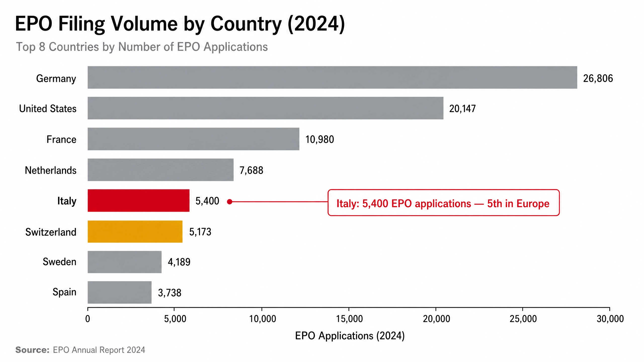
Task: Click the Switzerland country label
Action: click(51, 232)
